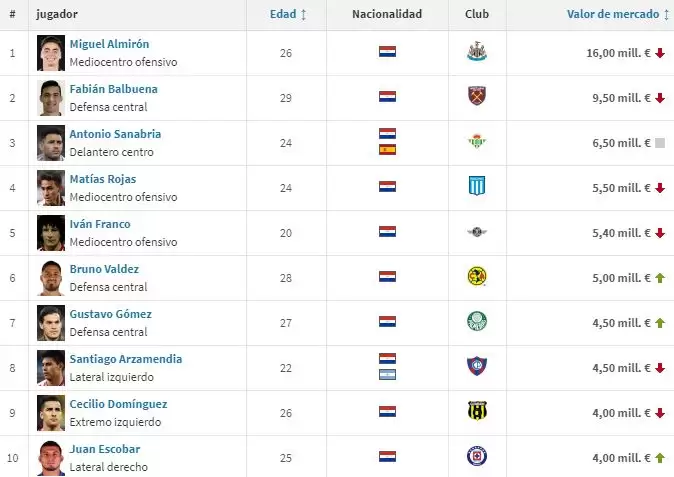This screenshot has width=674, height=477.
Task: Click West Ham club crest icon
Action: [x=476, y=97]
